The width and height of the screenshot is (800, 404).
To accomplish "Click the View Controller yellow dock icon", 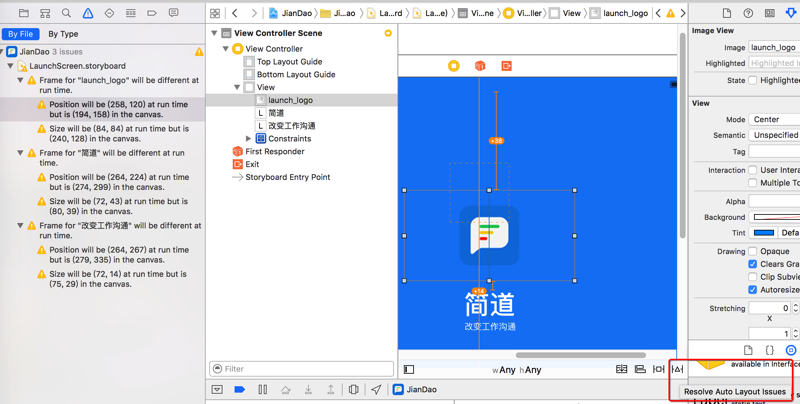I will click(x=454, y=66).
